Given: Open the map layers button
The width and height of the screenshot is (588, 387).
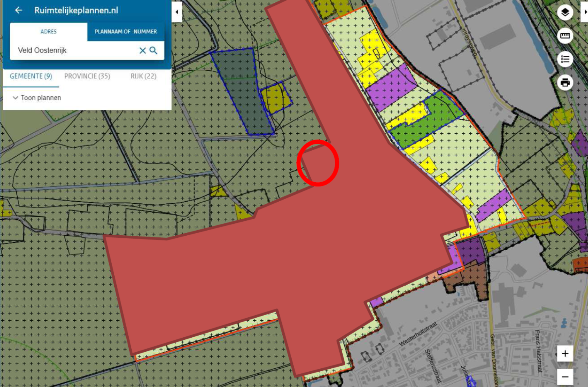Looking at the screenshot, I should coord(565,13).
